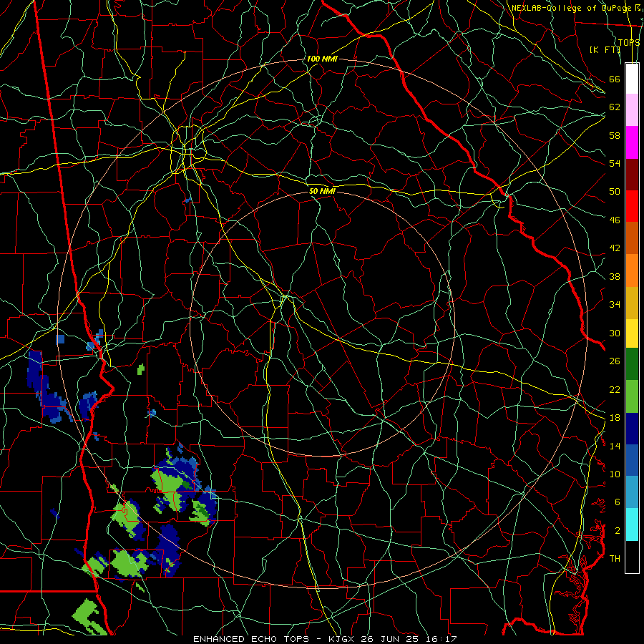Click the legend value 18
This screenshot has width=644, height=644.
[615, 418]
